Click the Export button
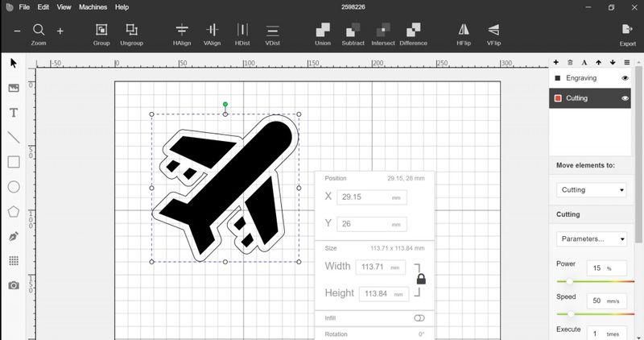The width and height of the screenshot is (644, 340). [x=628, y=33]
